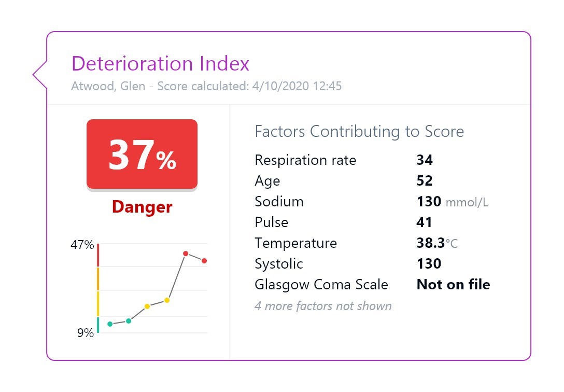Image resolution: width=564 pixels, height=392 pixels.
Task: Click the Danger status label
Action: coord(142,207)
